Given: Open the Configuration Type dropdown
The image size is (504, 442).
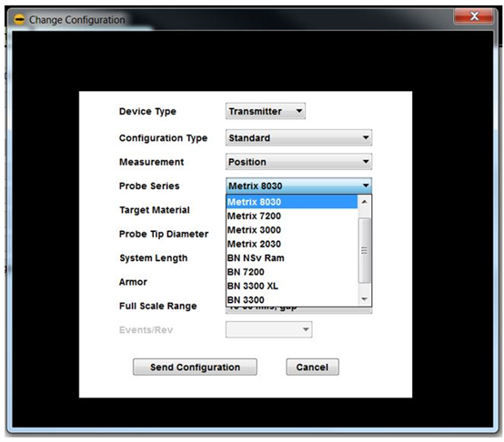Looking at the screenshot, I should tap(299, 138).
